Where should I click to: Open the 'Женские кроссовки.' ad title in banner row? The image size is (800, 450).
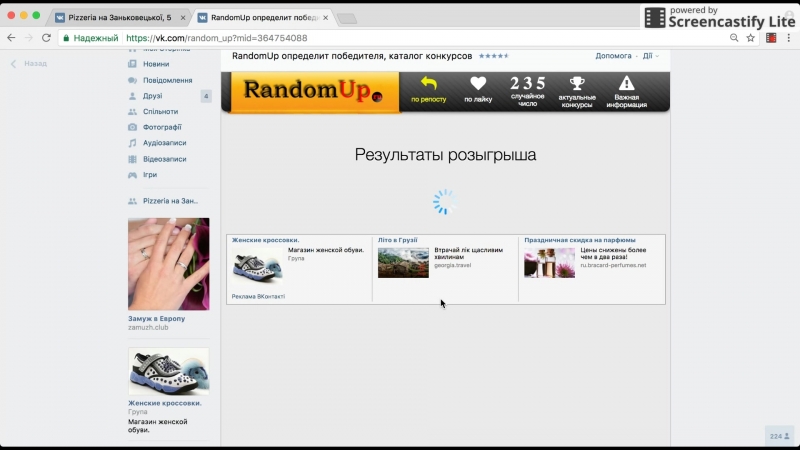(x=265, y=240)
